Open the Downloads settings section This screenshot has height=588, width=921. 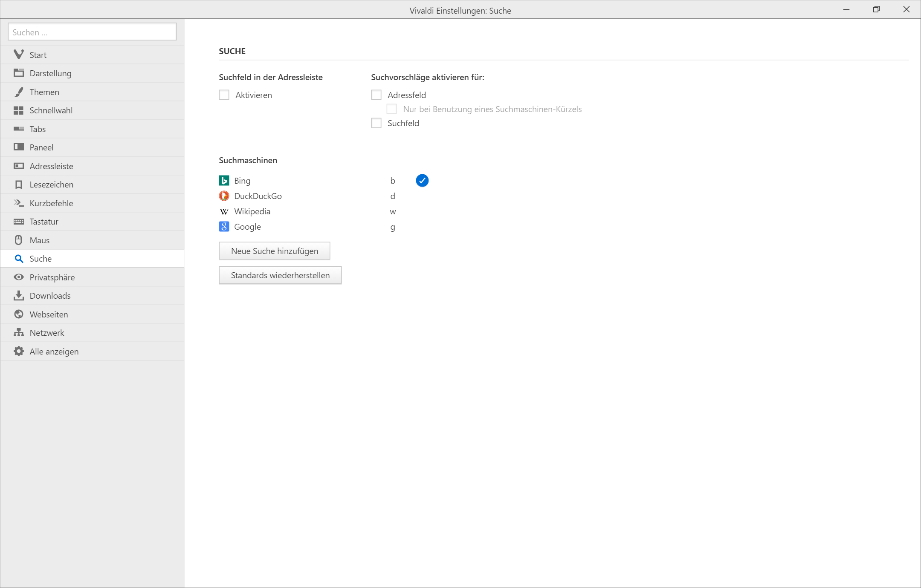tap(50, 296)
